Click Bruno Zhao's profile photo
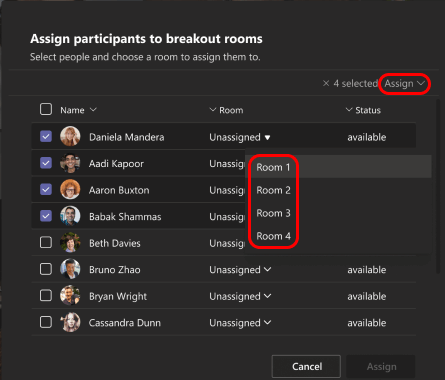This screenshot has height=380, width=445. coord(70,269)
